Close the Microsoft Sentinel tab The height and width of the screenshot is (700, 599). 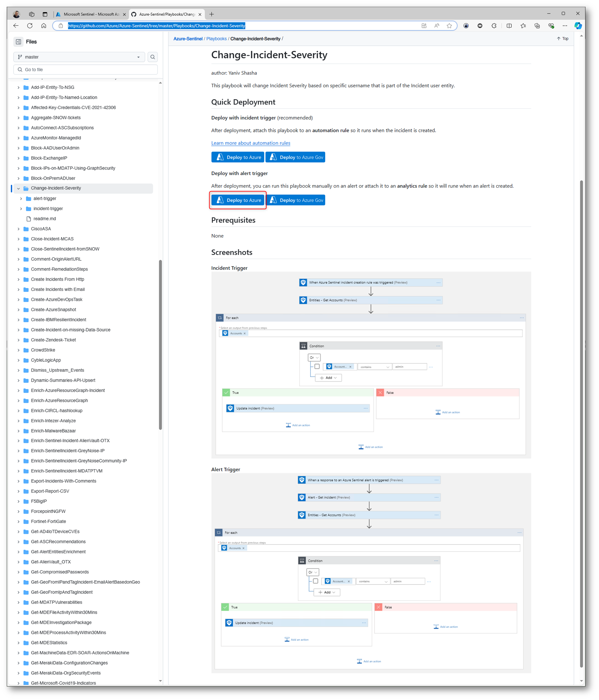[x=124, y=14]
